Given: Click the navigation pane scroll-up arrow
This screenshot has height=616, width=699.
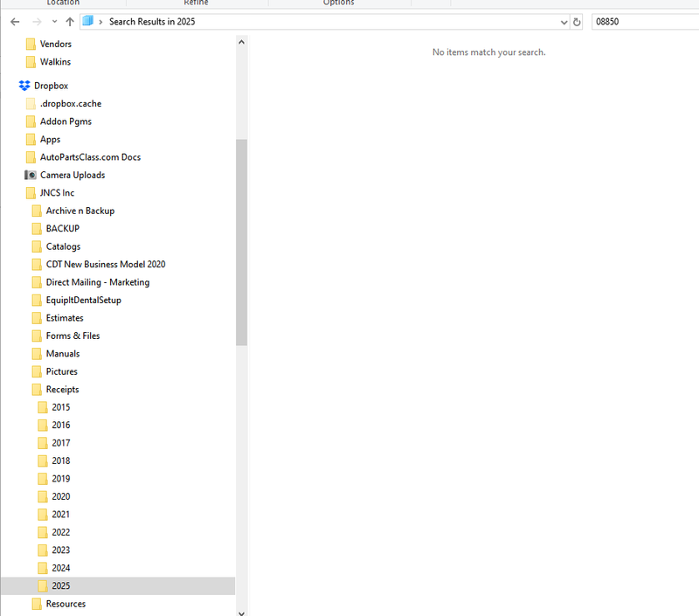Looking at the screenshot, I should (242, 42).
